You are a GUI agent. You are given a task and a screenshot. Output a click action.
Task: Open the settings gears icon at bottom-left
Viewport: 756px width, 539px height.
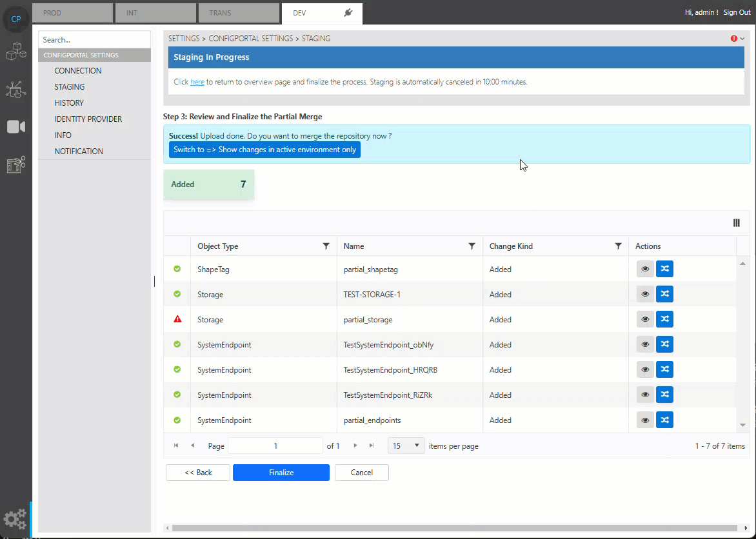[x=15, y=519]
